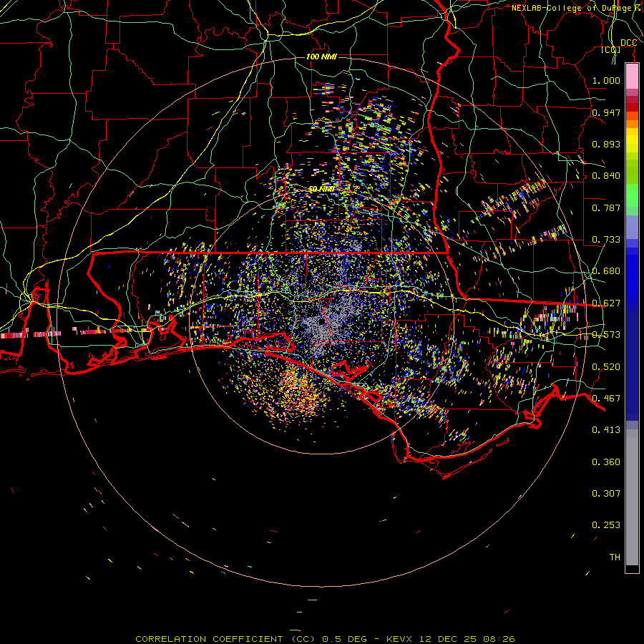Click the 0.627 scale value

coord(606,303)
